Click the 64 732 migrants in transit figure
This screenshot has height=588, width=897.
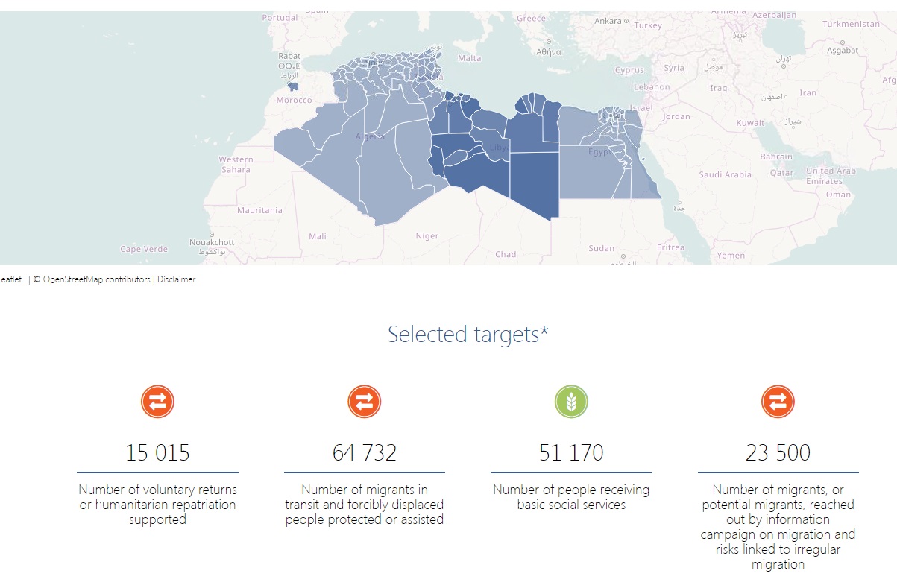click(364, 452)
